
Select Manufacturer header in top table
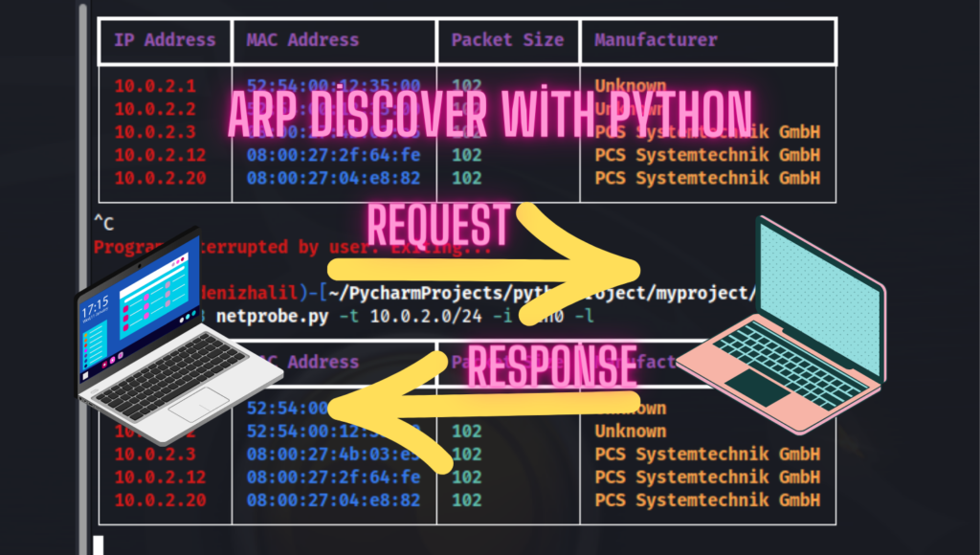pyautogui.click(x=656, y=40)
